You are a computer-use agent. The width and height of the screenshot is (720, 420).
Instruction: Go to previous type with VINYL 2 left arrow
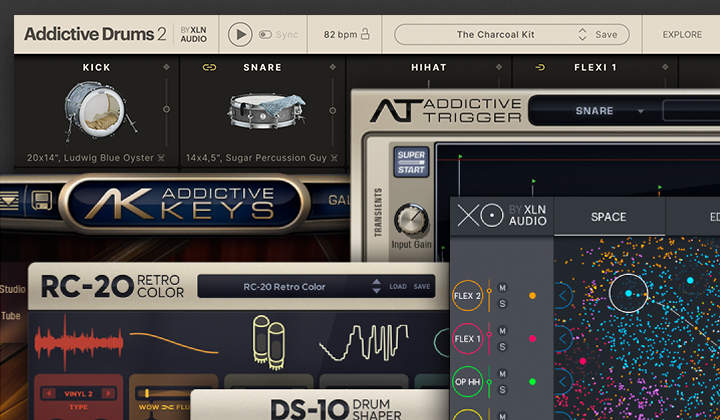[x=49, y=393]
